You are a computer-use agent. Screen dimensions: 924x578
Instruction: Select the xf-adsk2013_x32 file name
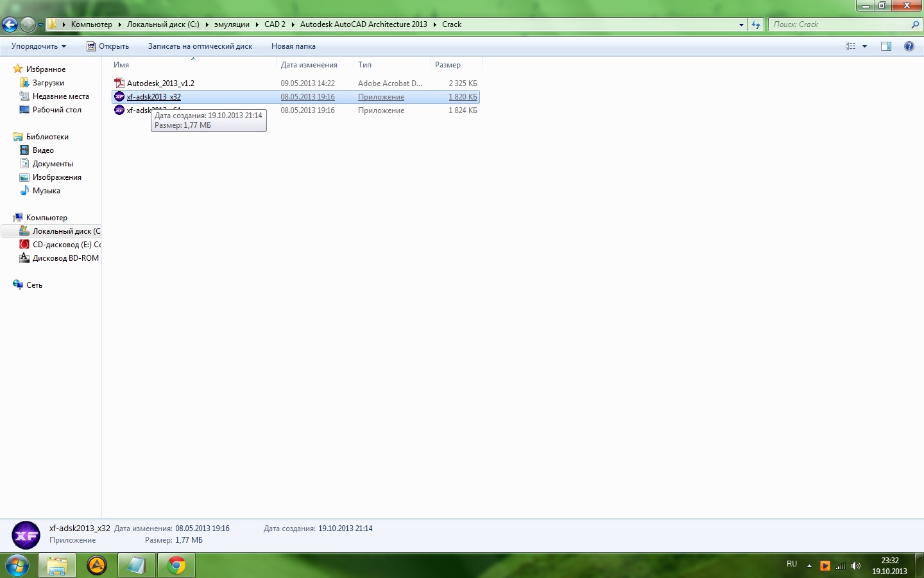[154, 97]
